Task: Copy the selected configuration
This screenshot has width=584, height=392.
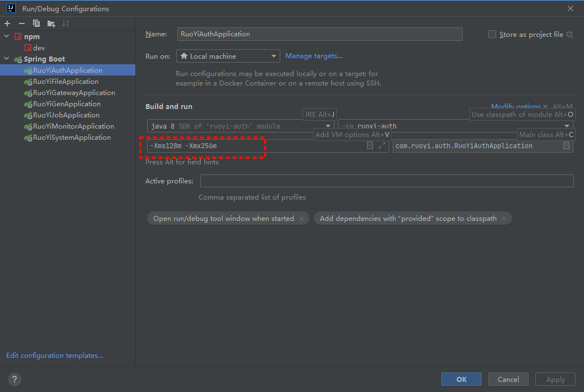Action: point(36,23)
